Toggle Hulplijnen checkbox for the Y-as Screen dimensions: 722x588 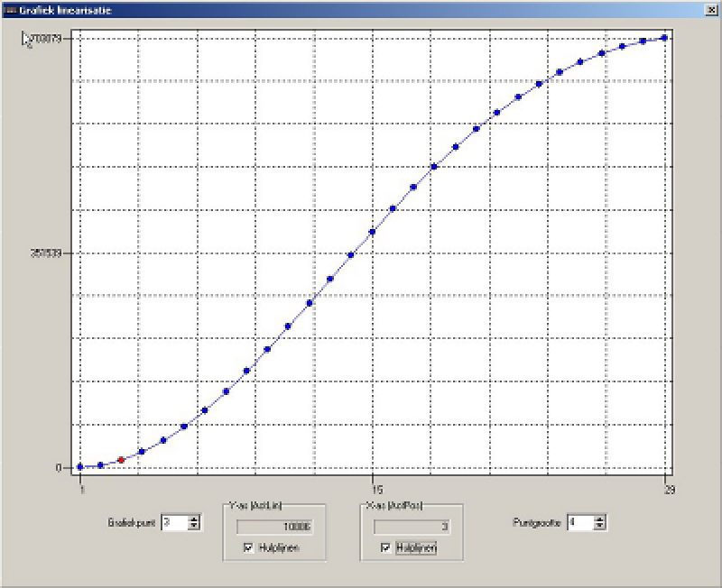248,547
